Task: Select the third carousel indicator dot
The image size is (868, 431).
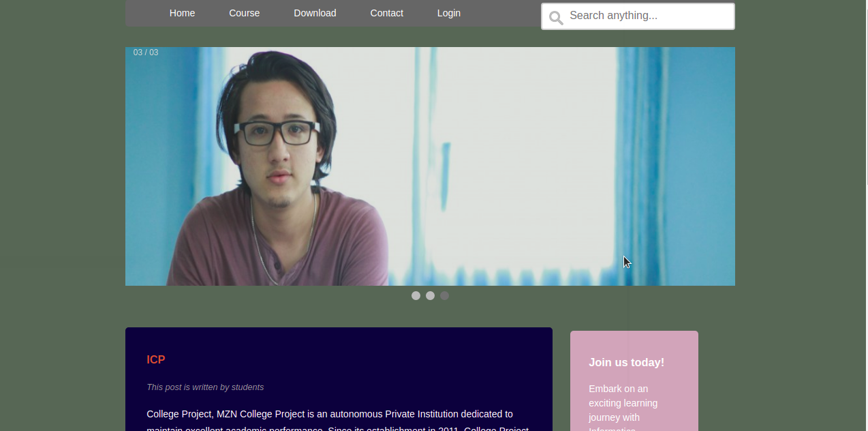Action: point(444,295)
